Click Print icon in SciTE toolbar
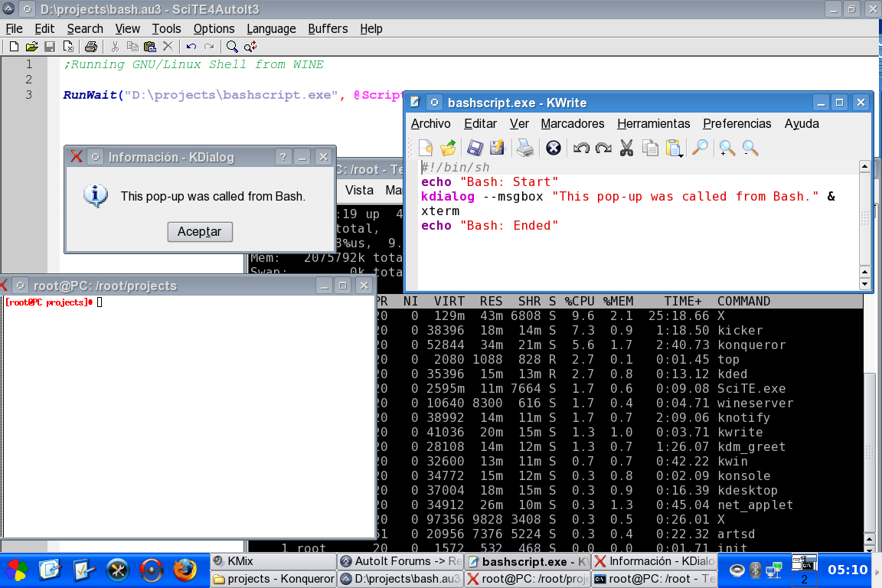This screenshot has width=882, height=588. [90, 47]
